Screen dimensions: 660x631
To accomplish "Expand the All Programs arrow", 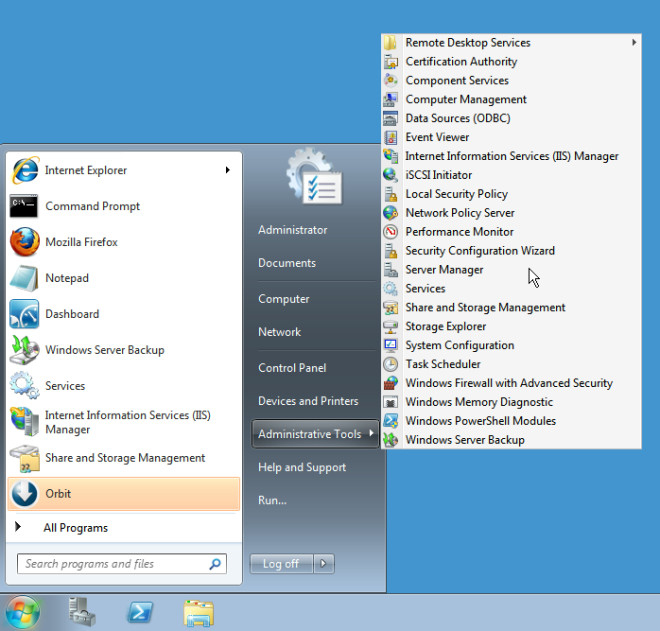I will point(18,527).
